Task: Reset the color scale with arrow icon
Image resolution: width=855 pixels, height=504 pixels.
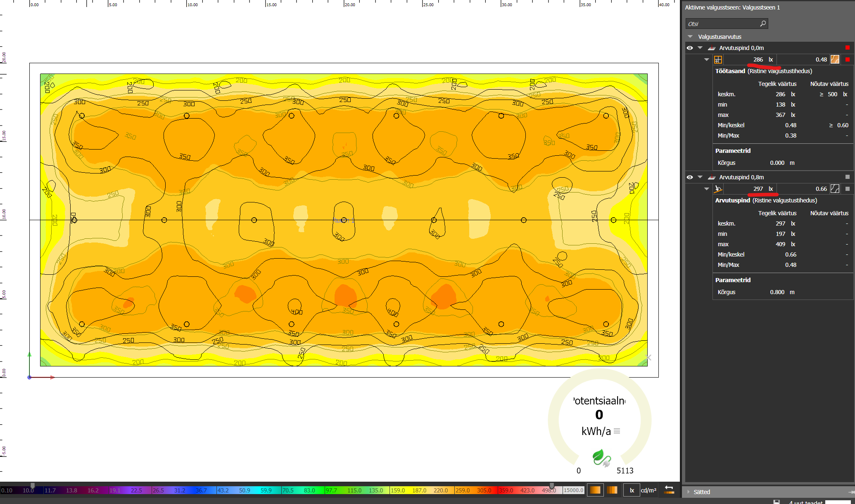Action: click(669, 490)
